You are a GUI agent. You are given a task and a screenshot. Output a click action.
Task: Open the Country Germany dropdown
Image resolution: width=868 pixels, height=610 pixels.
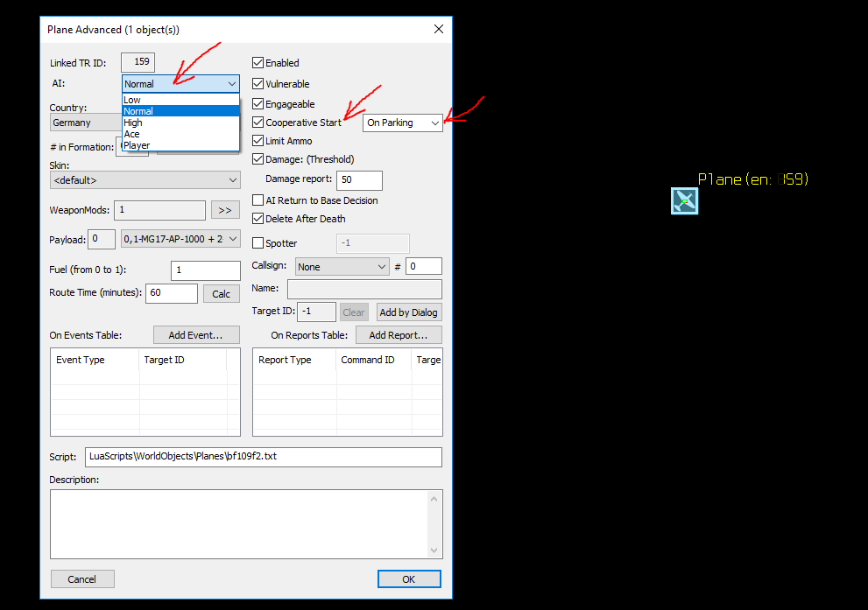[86, 123]
